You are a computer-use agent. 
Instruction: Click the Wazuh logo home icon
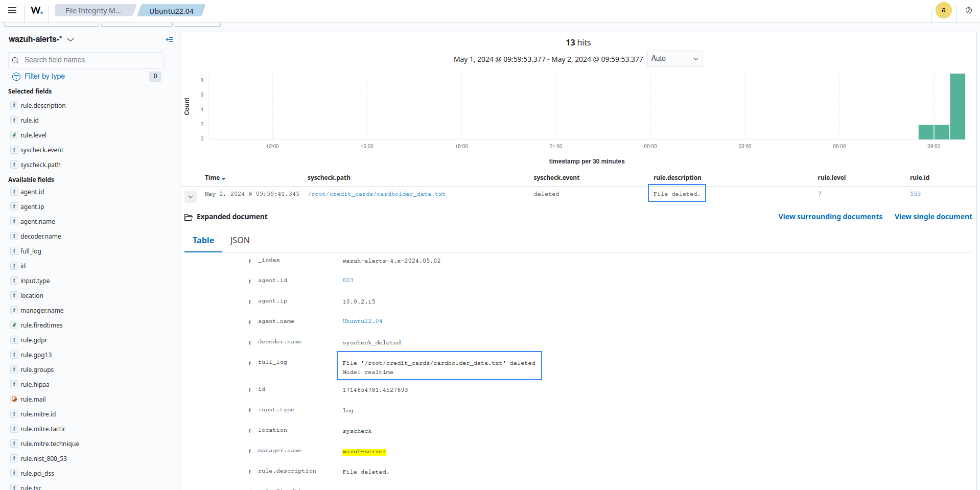click(x=37, y=10)
